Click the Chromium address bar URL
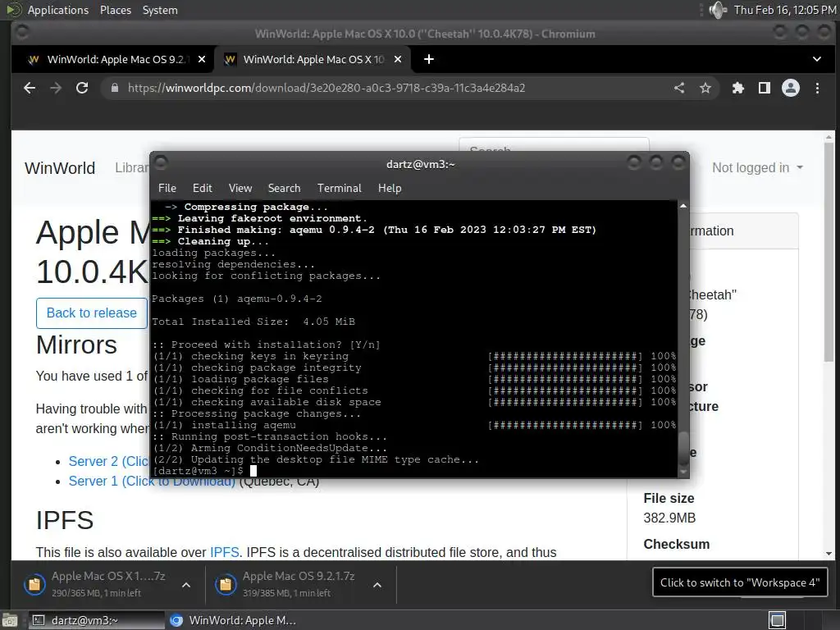This screenshot has width=840, height=630. 326,88
